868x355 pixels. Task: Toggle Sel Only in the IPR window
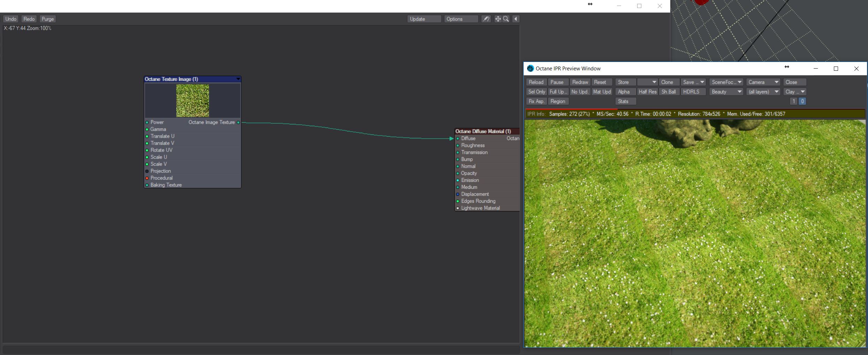click(x=537, y=92)
